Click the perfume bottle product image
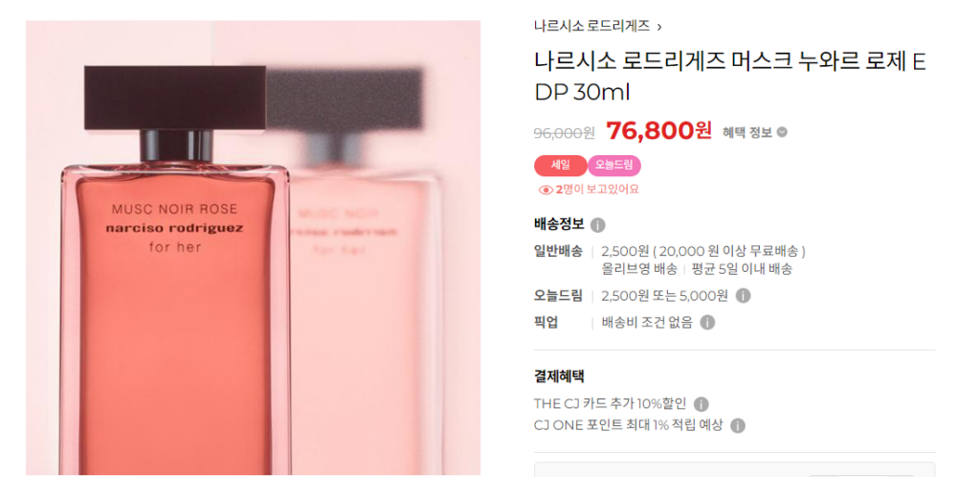The height and width of the screenshot is (477, 980). tap(253, 247)
